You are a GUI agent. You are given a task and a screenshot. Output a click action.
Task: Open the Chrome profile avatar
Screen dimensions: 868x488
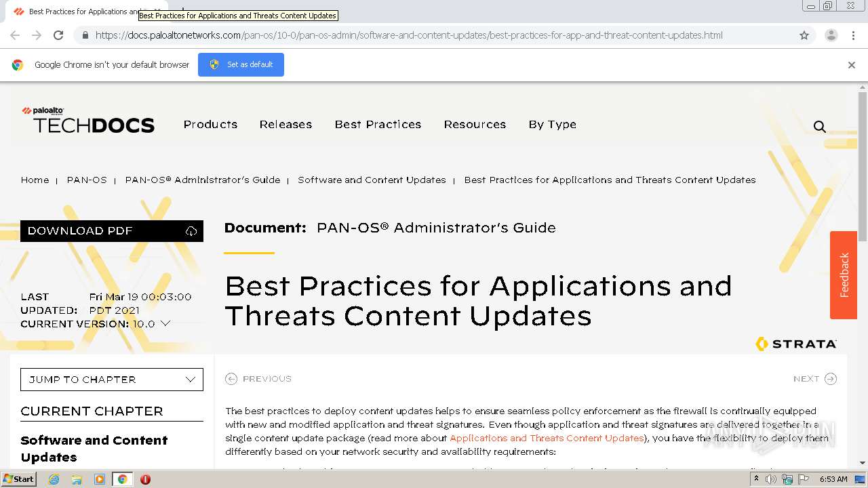(x=831, y=35)
